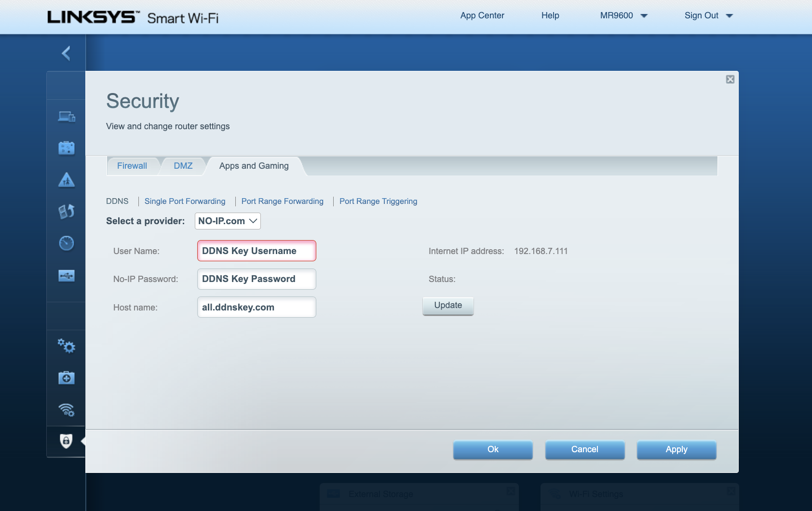This screenshot has width=812, height=511.
Task: Select the Security shield icon in sidebar
Action: (x=66, y=441)
